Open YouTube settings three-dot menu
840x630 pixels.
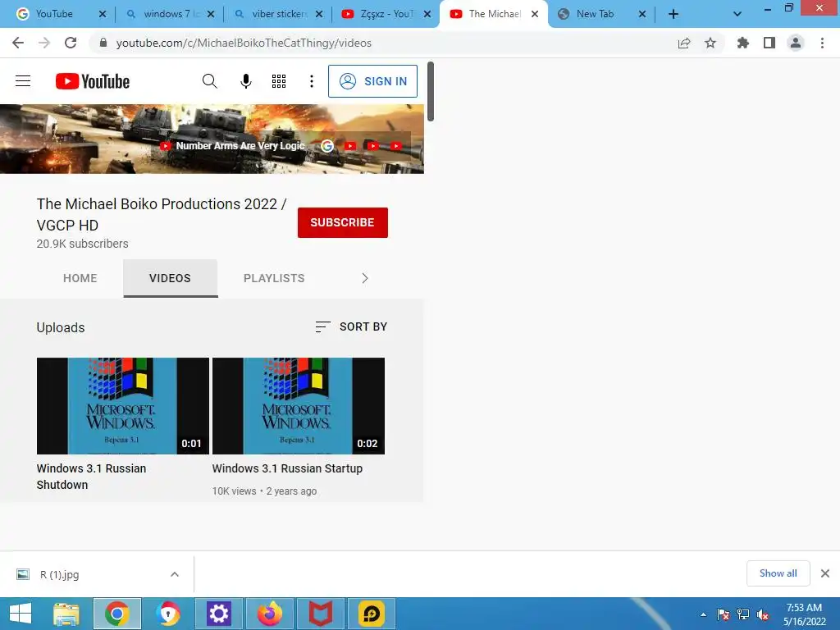point(311,81)
